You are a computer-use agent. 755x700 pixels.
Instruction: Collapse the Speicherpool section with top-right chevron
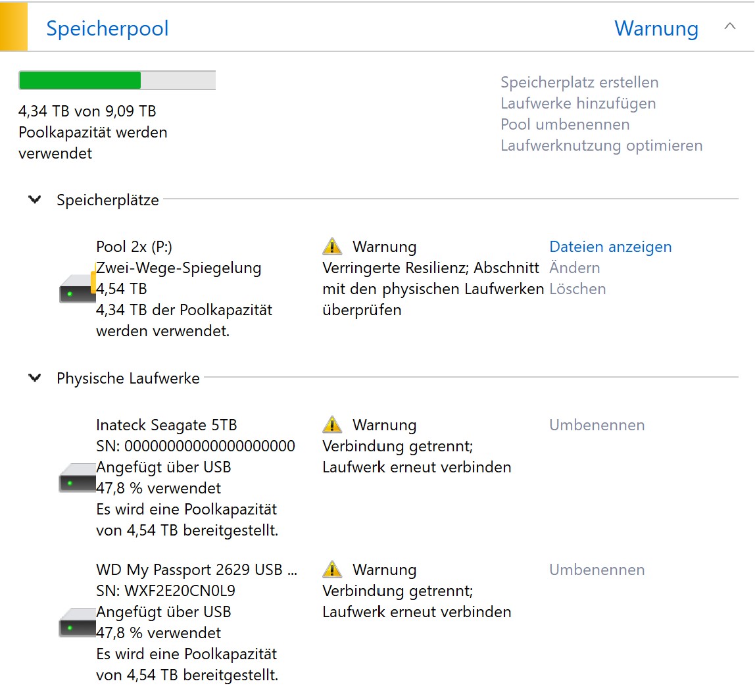(730, 26)
